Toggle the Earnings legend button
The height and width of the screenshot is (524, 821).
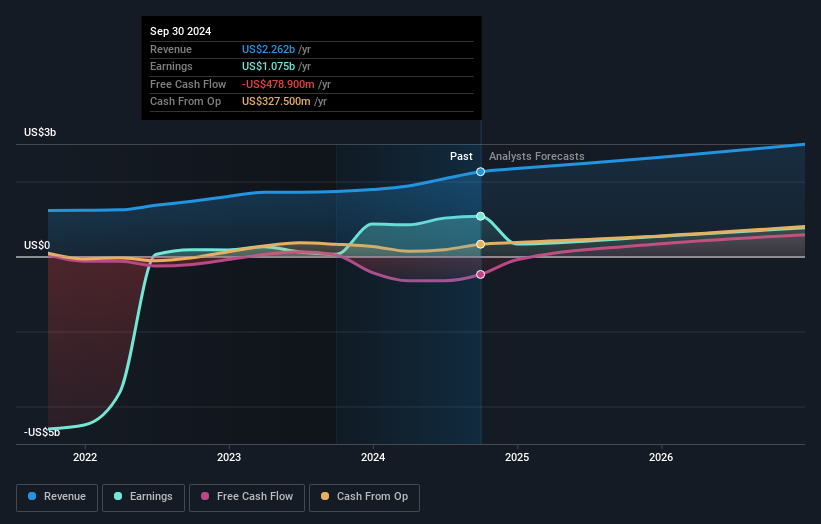click(x=143, y=497)
